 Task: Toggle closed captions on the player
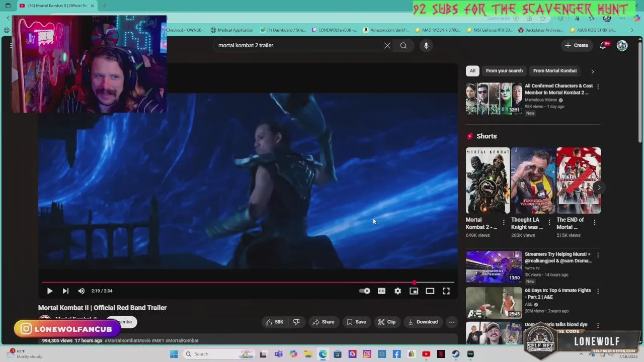[x=382, y=291]
